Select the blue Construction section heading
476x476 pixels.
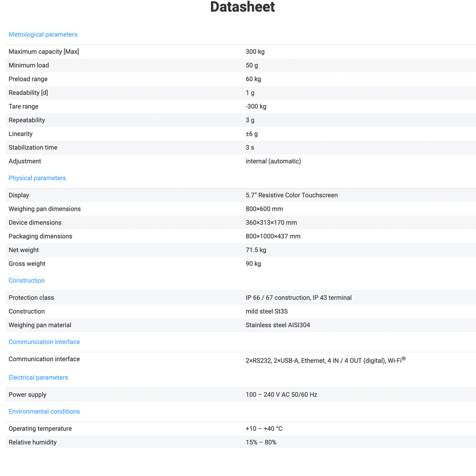[x=26, y=280]
